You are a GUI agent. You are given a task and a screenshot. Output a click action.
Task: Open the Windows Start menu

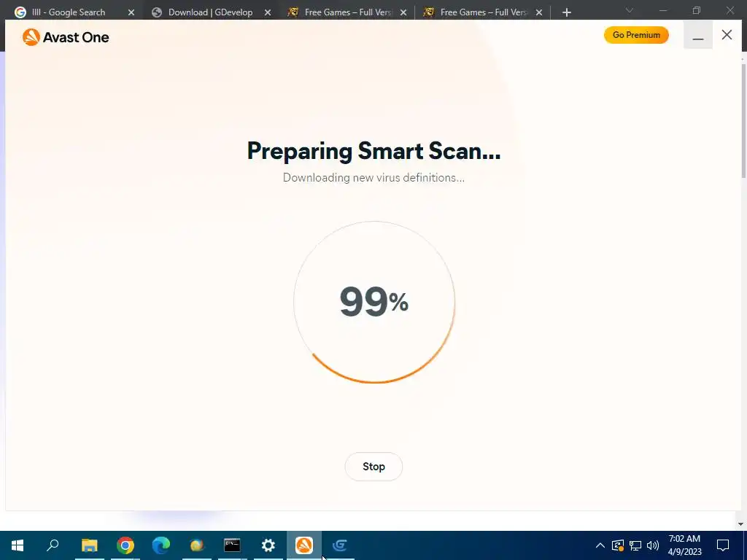tap(18, 545)
